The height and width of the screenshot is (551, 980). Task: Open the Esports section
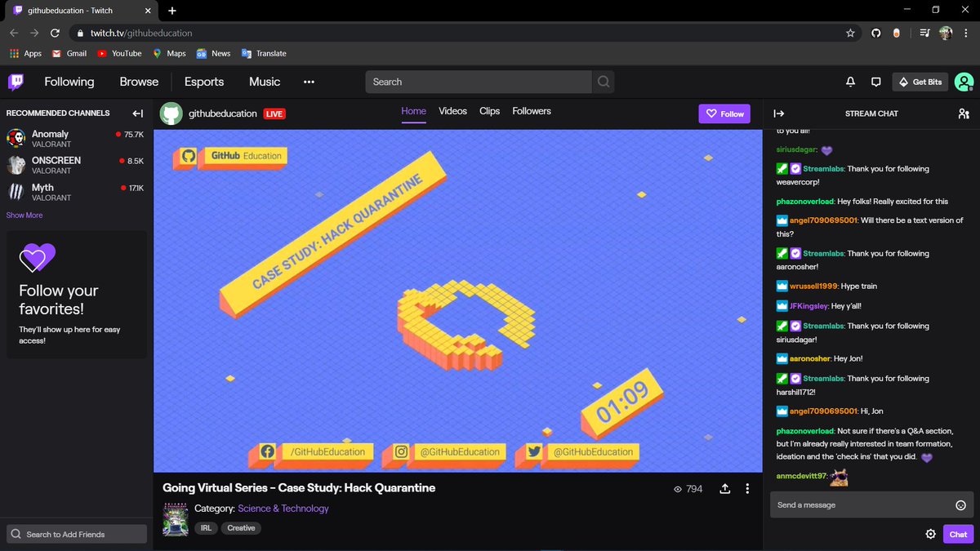click(204, 82)
